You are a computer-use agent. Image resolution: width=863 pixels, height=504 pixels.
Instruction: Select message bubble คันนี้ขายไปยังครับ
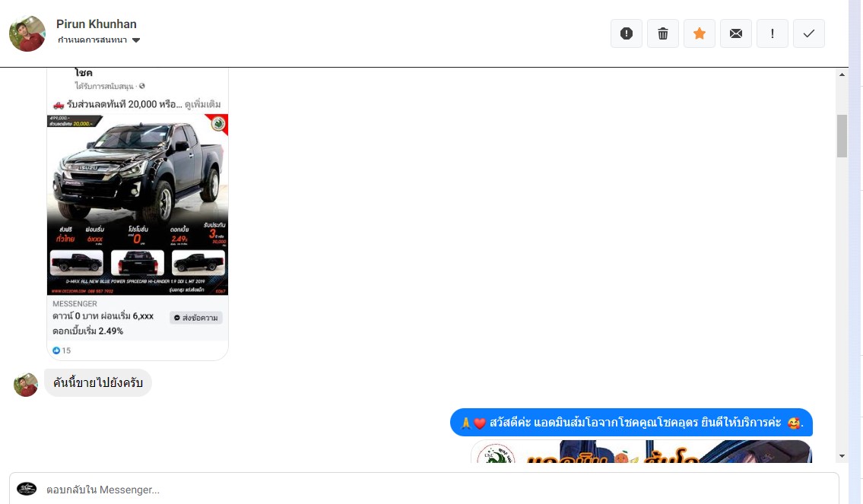coord(98,383)
